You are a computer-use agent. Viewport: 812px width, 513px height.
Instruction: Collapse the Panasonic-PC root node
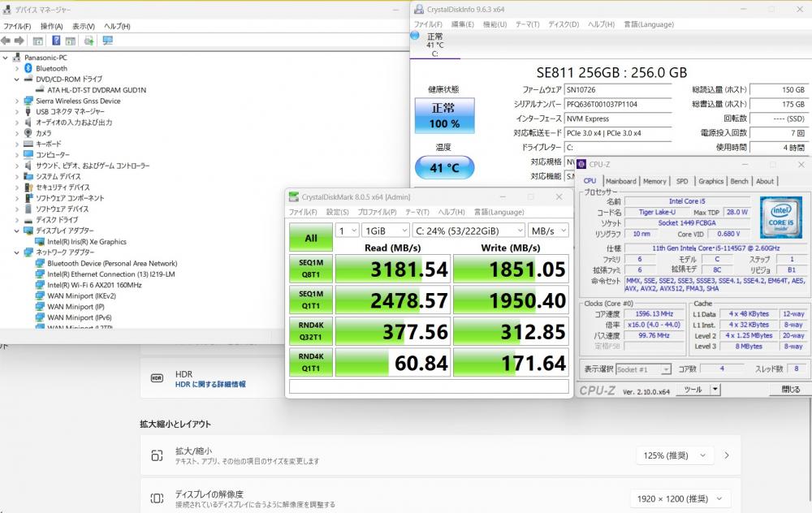click(x=5, y=58)
